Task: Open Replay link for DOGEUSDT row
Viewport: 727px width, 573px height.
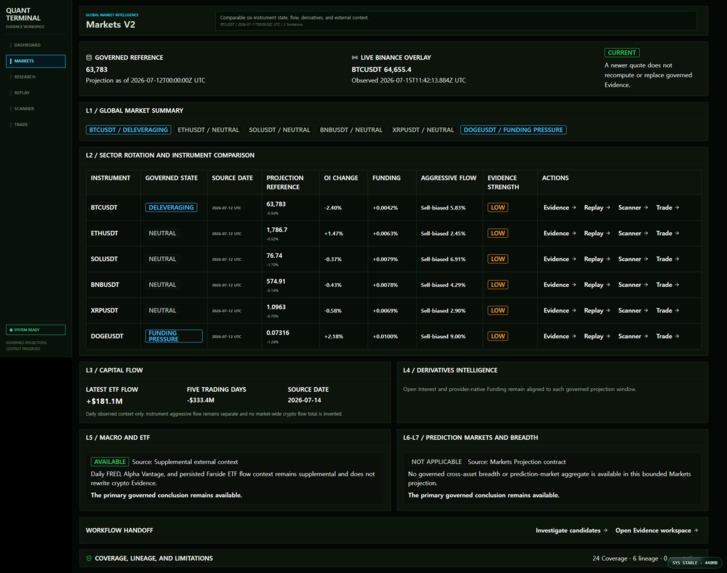Action: click(597, 336)
